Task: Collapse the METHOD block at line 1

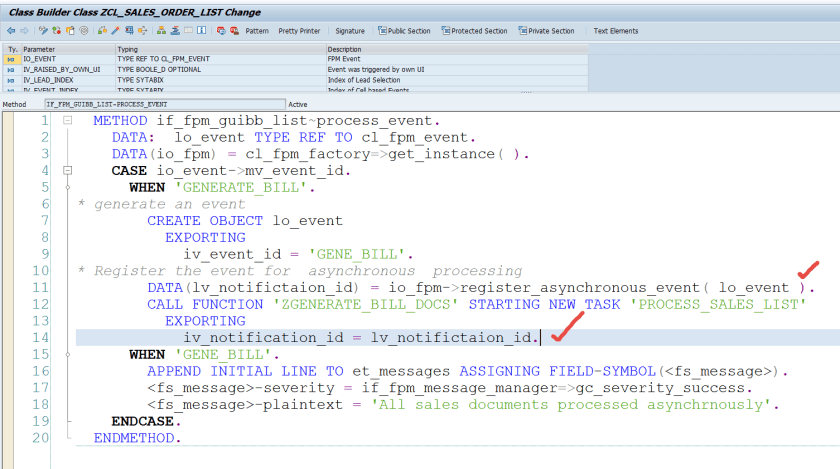Action: pyautogui.click(x=67, y=121)
